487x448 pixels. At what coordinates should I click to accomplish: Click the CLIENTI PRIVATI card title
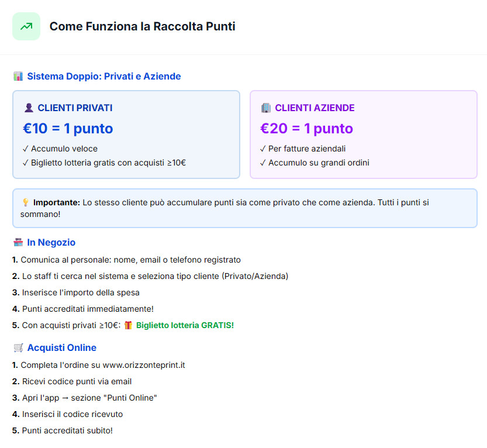pyautogui.click(x=75, y=108)
